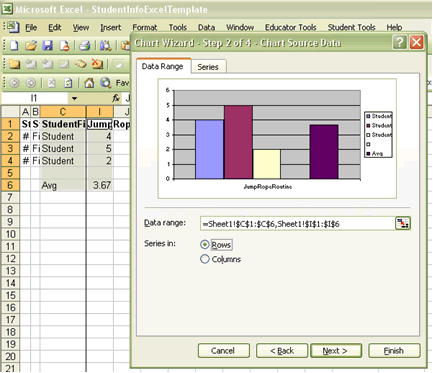The width and height of the screenshot is (433, 373).
Task: Expand the Name Box dropdown arrow
Action: 74,98
